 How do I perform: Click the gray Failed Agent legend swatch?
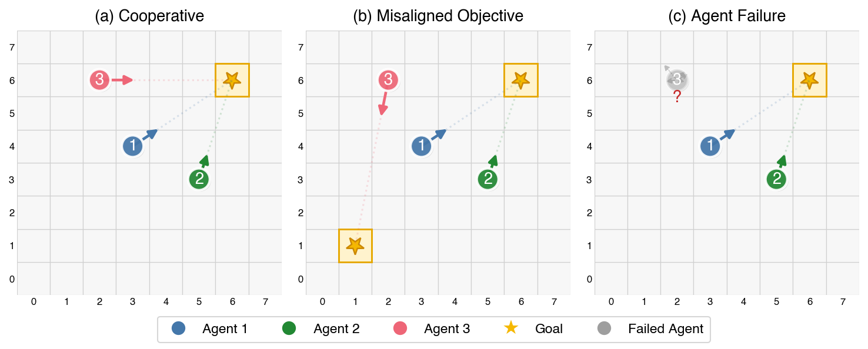tap(605, 329)
